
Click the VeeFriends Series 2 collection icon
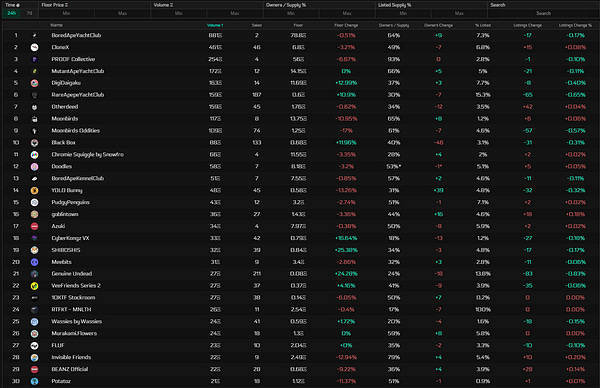34,286
